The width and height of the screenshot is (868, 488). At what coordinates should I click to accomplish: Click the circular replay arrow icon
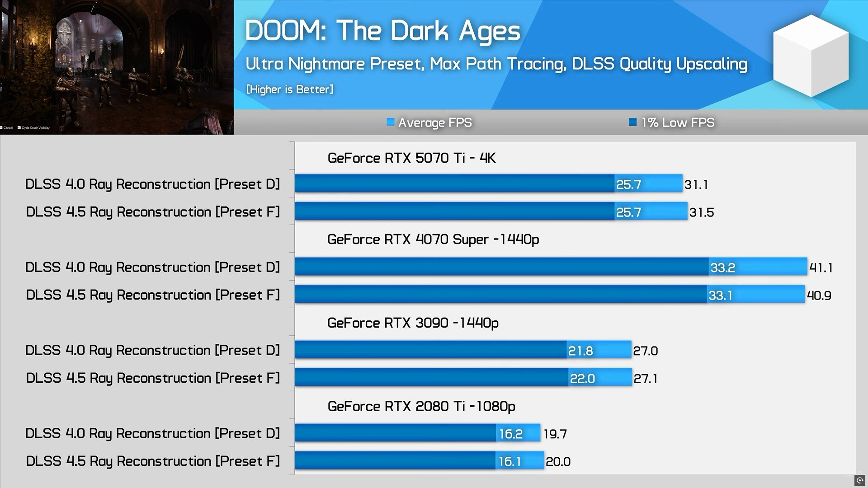click(x=860, y=480)
